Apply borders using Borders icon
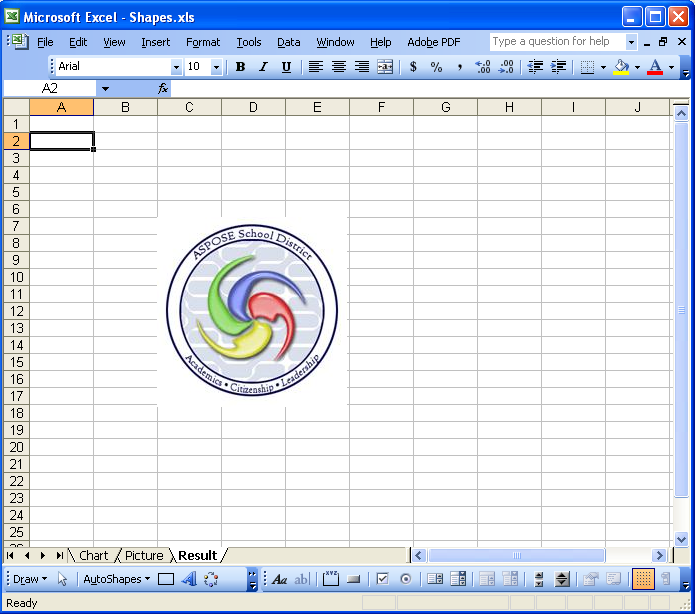695x614 pixels. point(587,67)
